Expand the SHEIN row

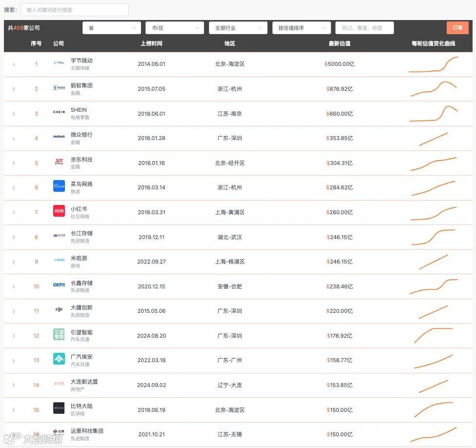[x=14, y=114]
